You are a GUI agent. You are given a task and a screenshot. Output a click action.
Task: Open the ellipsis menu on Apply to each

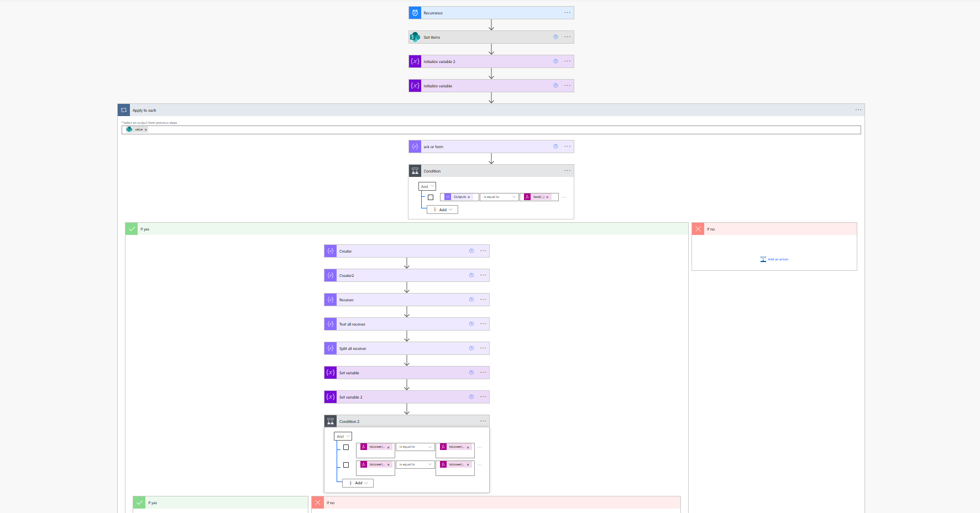coord(858,110)
